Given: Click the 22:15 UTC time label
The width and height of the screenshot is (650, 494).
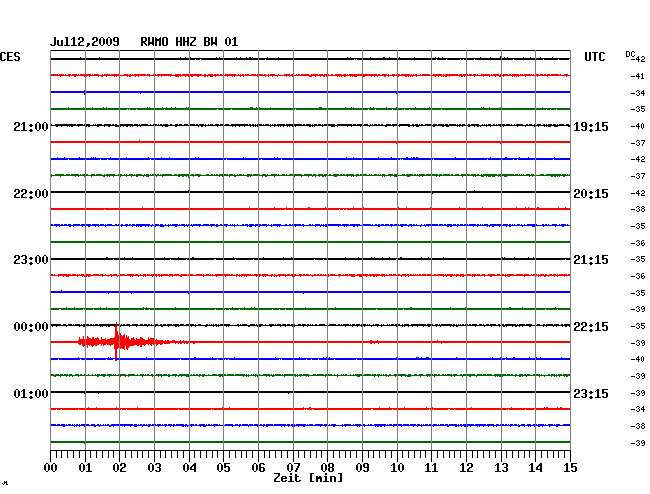Looking at the screenshot, I should [x=591, y=327].
